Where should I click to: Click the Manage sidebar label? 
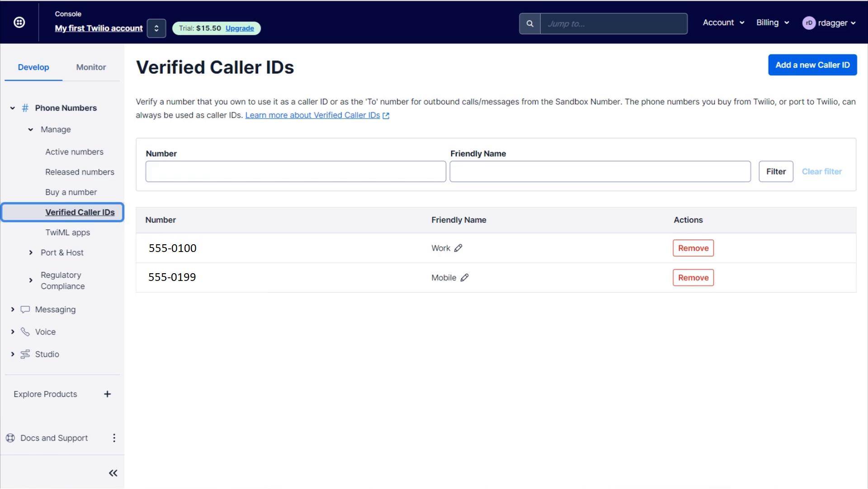point(56,129)
